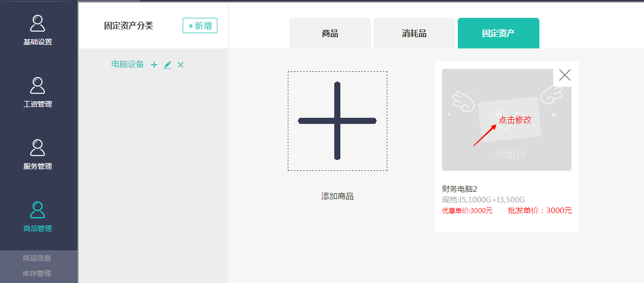Select 电脑设备 category
Screen dimensions: 644x283
128,64
